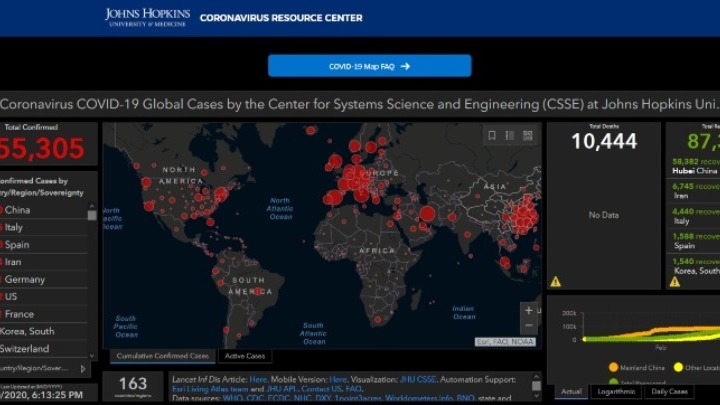Click the Johns Hopkins University logo
This screenshot has width=720, height=405.
(x=147, y=17)
